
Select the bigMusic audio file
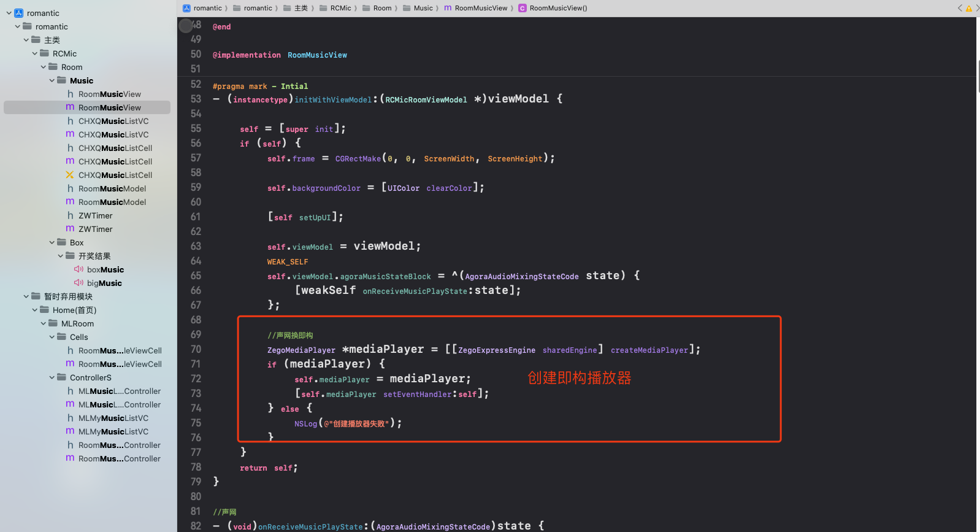pos(104,283)
